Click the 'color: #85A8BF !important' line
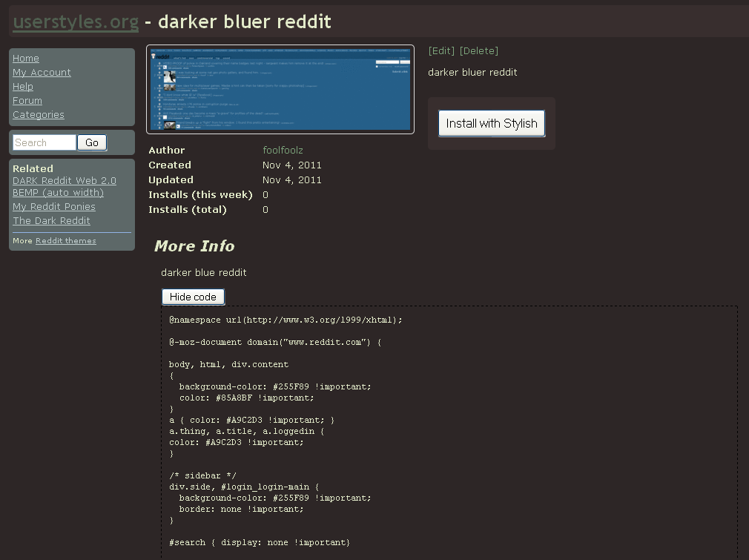Viewport: 749px width, 560px height. coord(246,398)
